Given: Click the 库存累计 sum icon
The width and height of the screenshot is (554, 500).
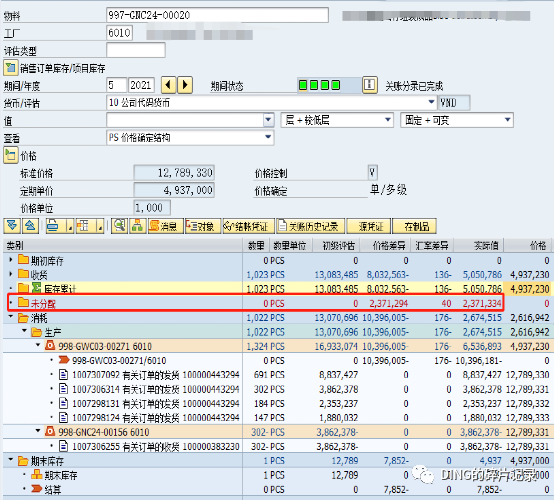Looking at the screenshot, I should pyautogui.click(x=36, y=288).
